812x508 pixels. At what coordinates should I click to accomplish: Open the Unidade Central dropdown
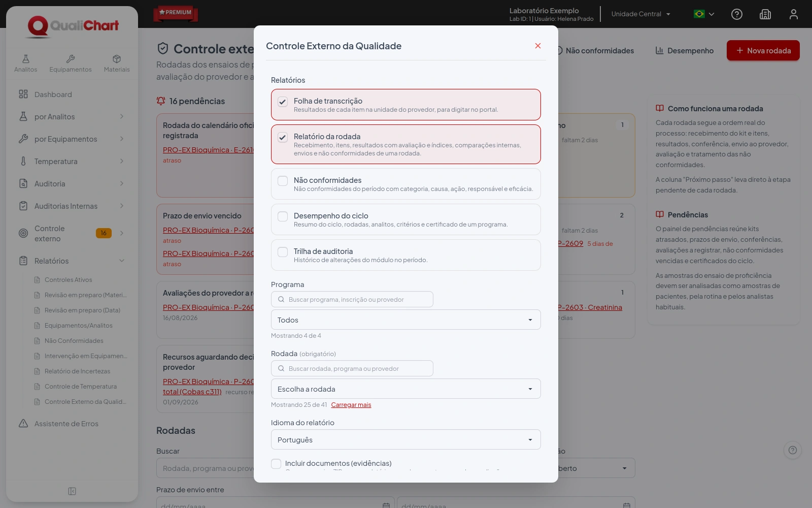click(x=640, y=14)
